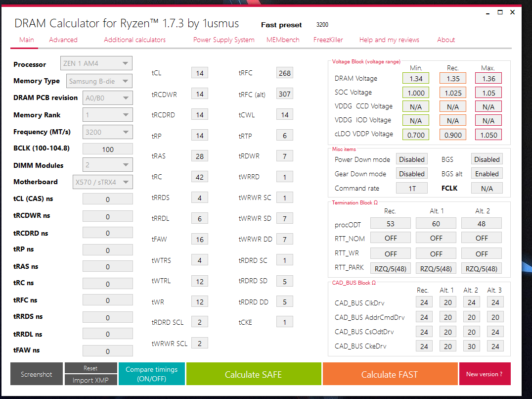Edit the BCLK value field

point(107,149)
